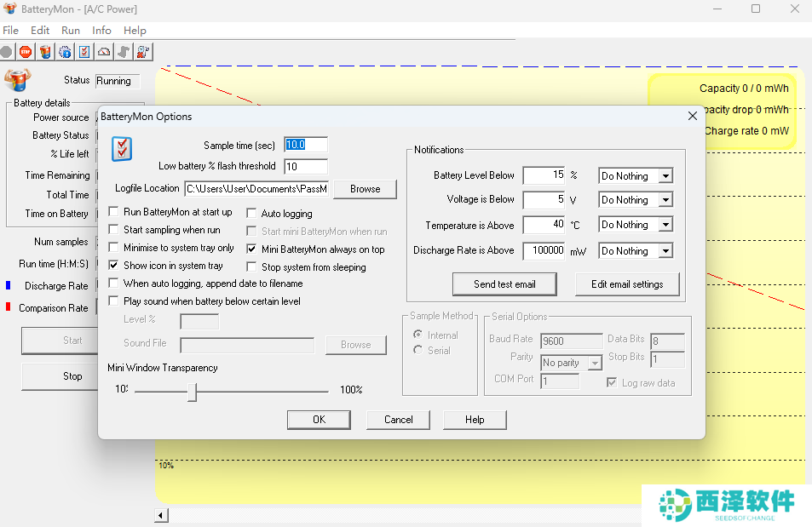Click the grey hand-shaped toolbar icon
This screenshot has width=812, height=527.
(x=124, y=52)
